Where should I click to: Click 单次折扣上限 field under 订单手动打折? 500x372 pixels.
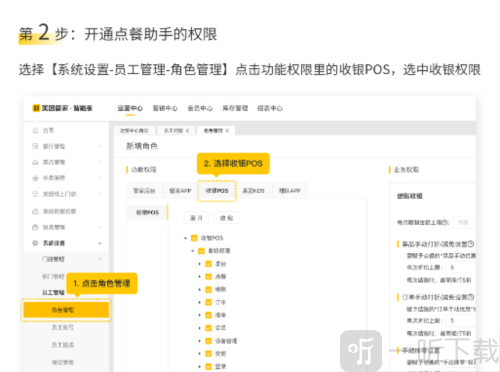pyautogui.click(x=461, y=320)
